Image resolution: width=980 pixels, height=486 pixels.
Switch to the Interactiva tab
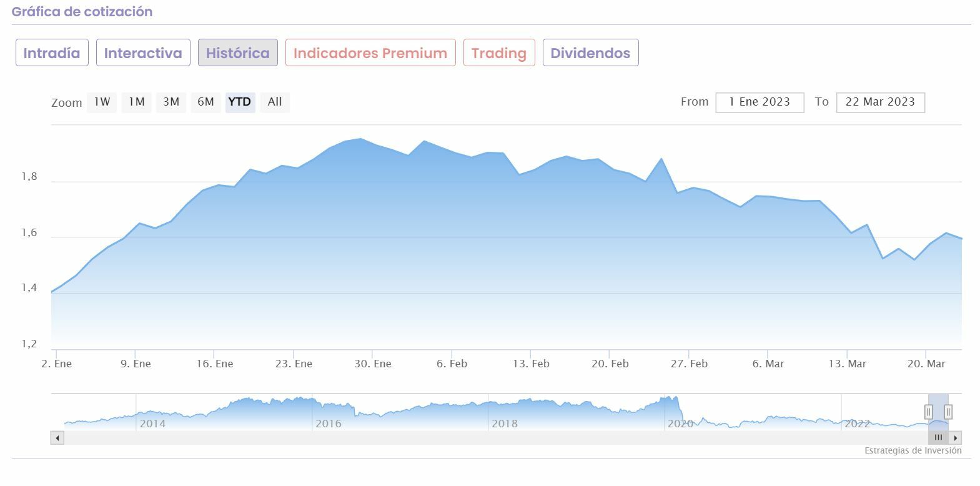click(143, 53)
